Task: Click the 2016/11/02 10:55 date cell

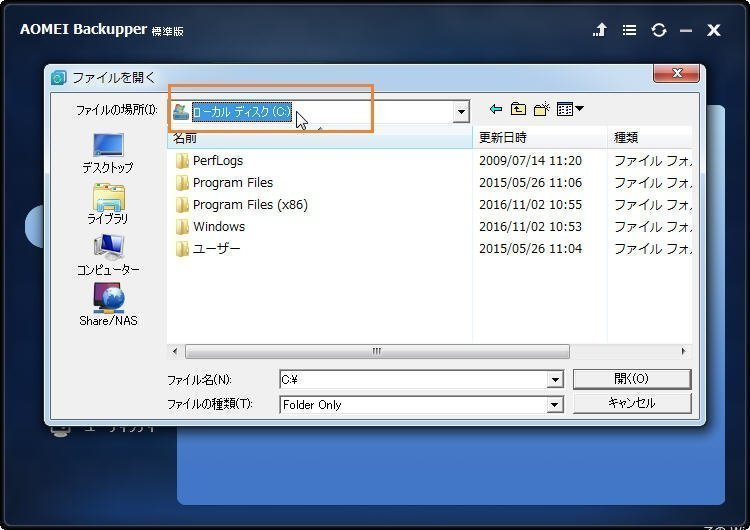Action: [x=530, y=205]
